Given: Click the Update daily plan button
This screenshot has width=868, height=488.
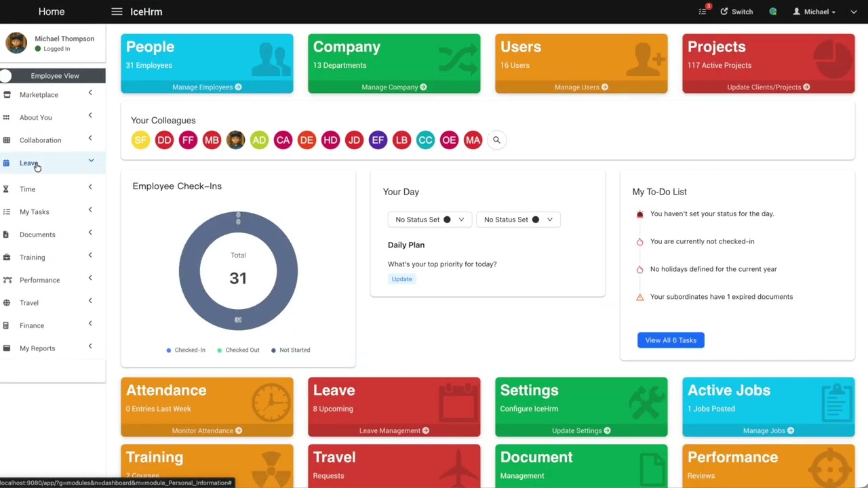Looking at the screenshot, I should coord(401,279).
